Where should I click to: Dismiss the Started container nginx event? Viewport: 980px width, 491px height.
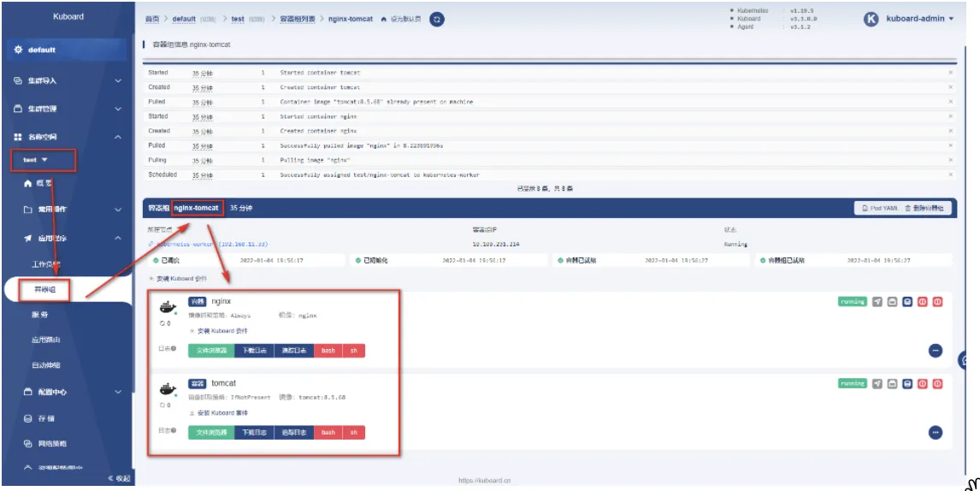tap(951, 116)
